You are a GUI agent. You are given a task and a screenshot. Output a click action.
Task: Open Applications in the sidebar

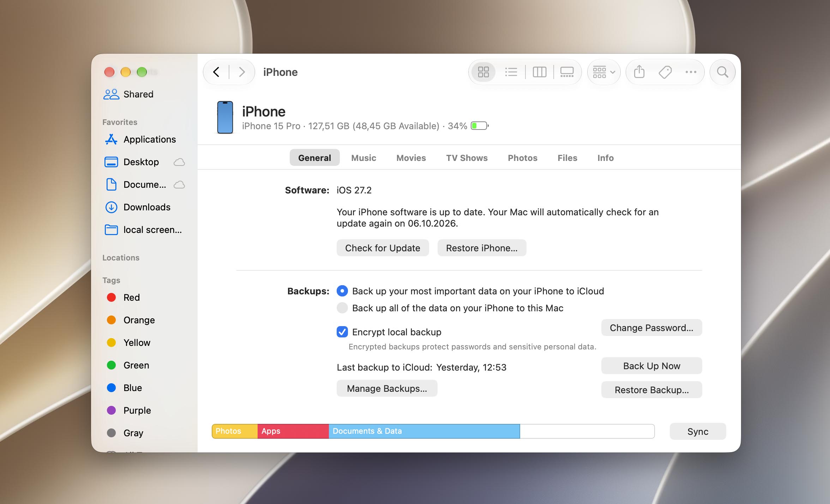pyautogui.click(x=144, y=139)
